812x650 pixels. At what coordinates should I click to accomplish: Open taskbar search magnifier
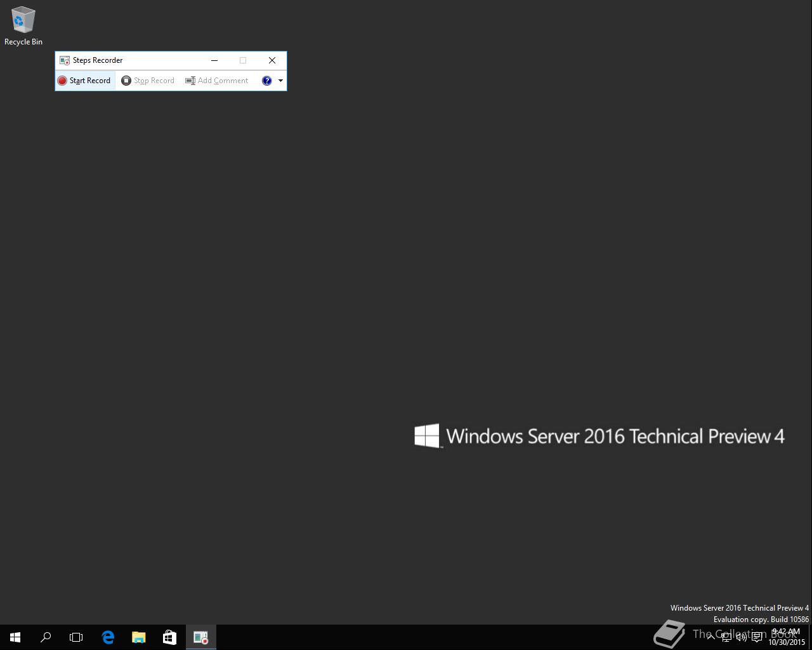click(46, 637)
